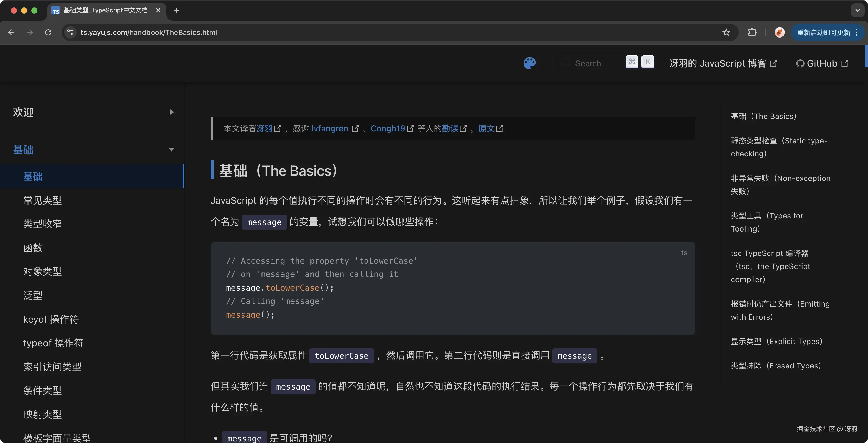Reload the current page
This screenshot has height=443, width=868.
pyautogui.click(x=48, y=32)
